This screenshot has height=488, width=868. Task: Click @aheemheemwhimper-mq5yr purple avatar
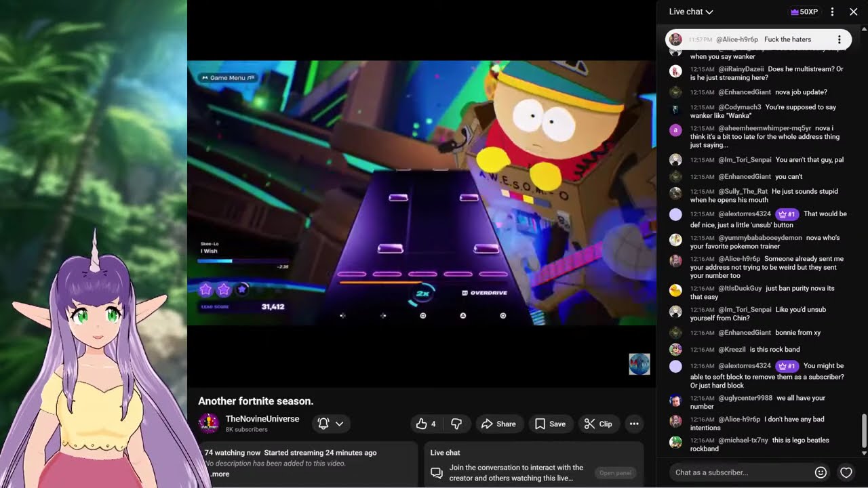click(675, 130)
